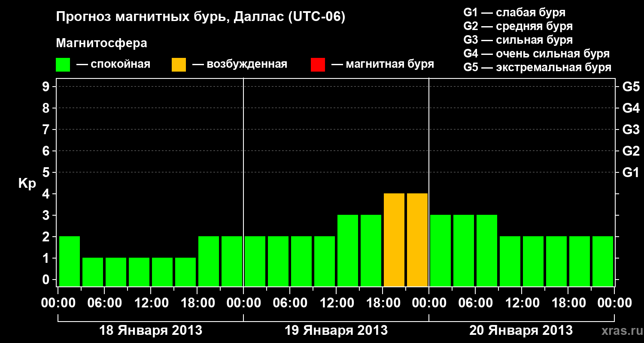The height and width of the screenshot is (343, 644).
Task: Click the red 'магнитная буря' legend swatch
Action: click(x=318, y=65)
